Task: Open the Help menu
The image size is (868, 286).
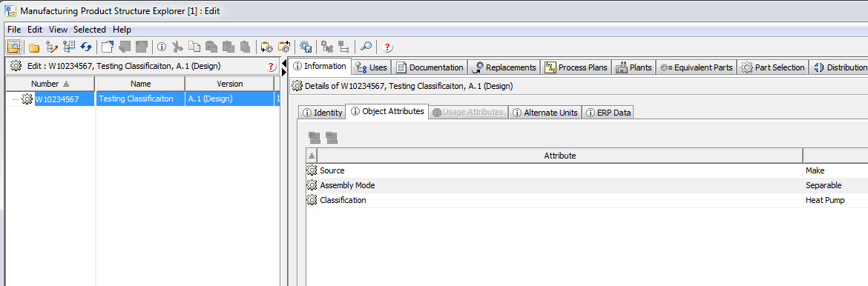Action: (122, 30)
